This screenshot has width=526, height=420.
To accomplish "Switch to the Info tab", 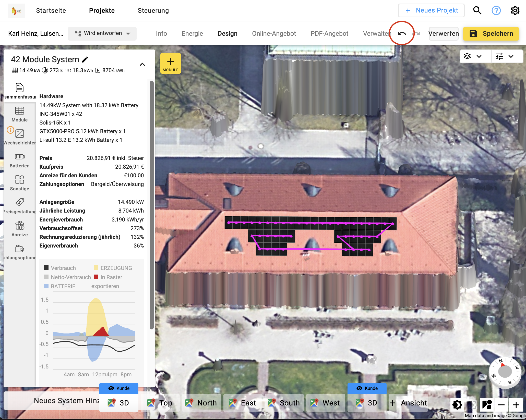I will (x=161, y=33).
